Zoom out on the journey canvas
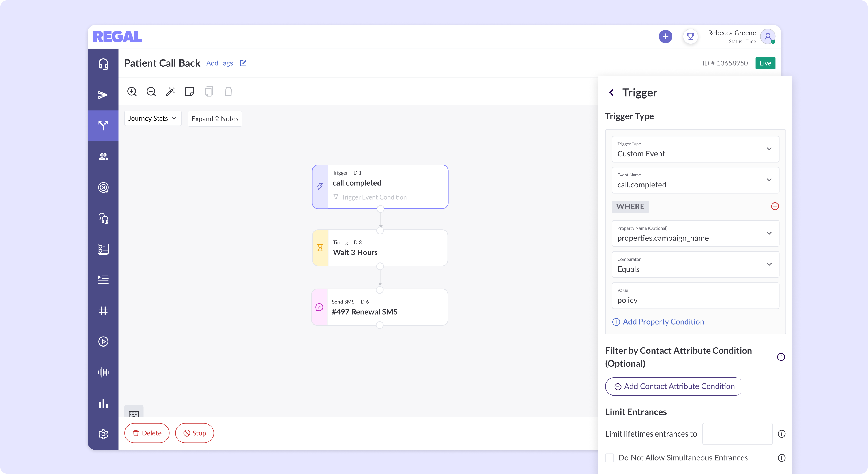Screen dimensions: 868x474 point(151,92)
